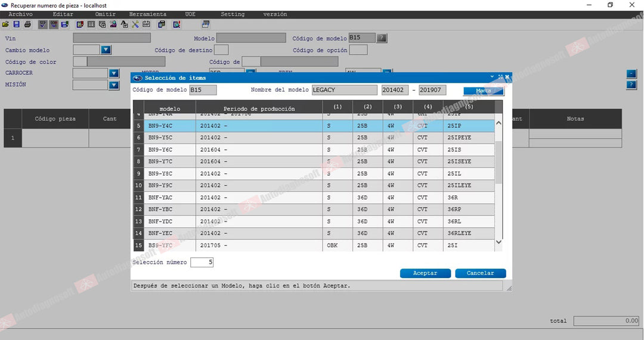Open the Archivo menu
644x340 pixels.
coord(20,14)
